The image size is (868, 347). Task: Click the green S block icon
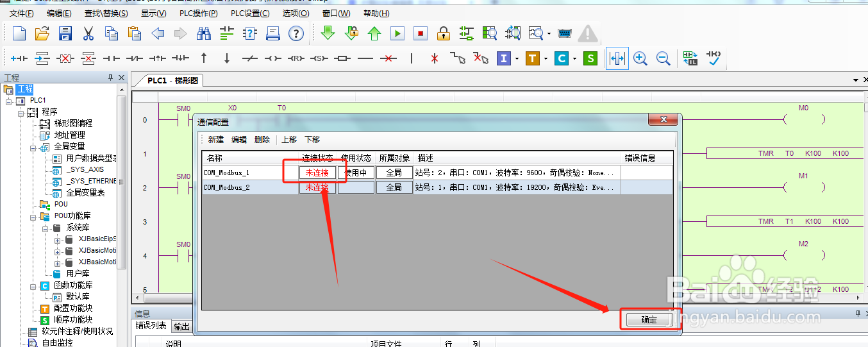point(590,58)
